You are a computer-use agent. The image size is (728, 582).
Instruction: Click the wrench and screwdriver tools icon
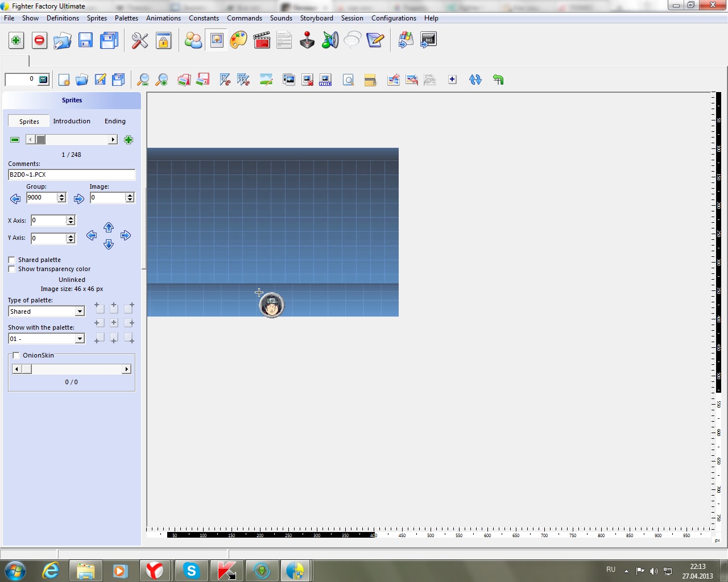140,40
